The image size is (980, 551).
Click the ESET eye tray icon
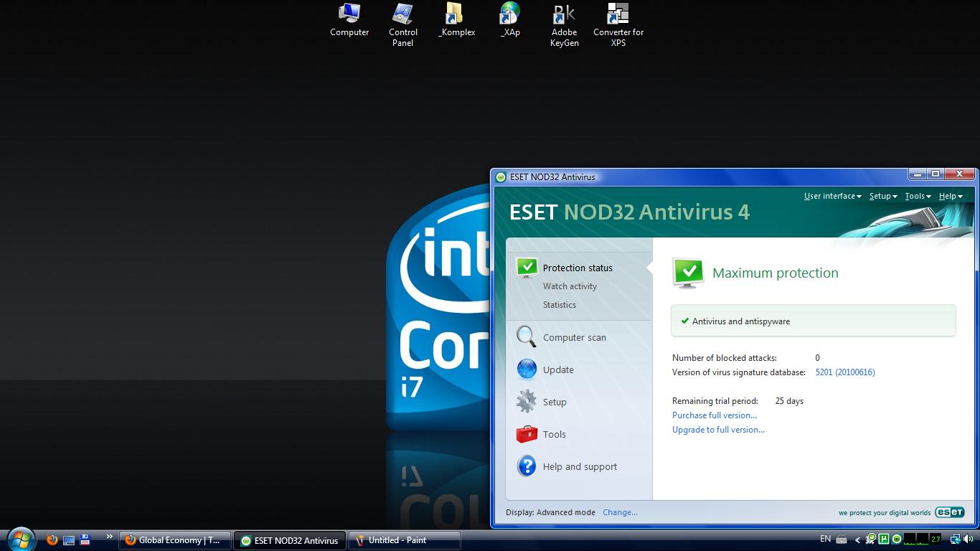pos(897,539)
